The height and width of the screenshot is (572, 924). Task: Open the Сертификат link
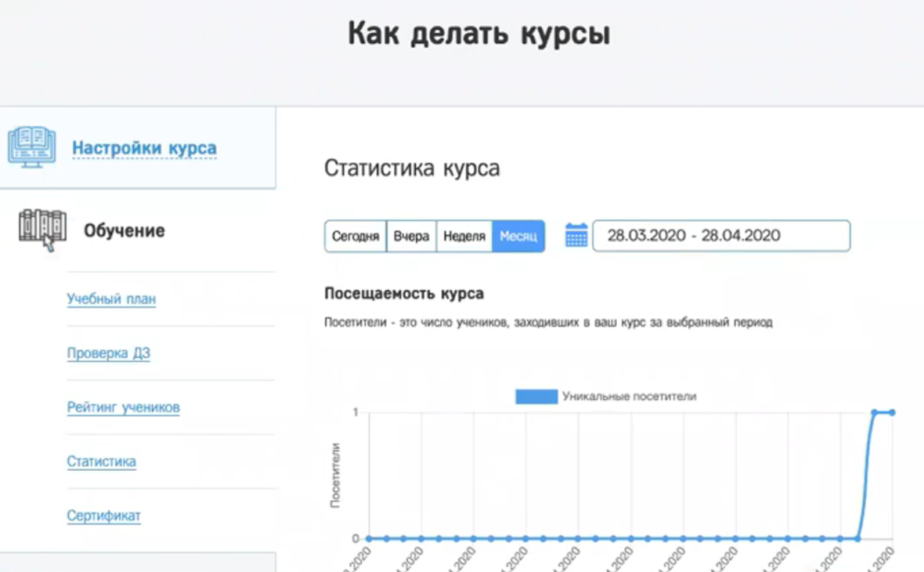tap(103, 516)
